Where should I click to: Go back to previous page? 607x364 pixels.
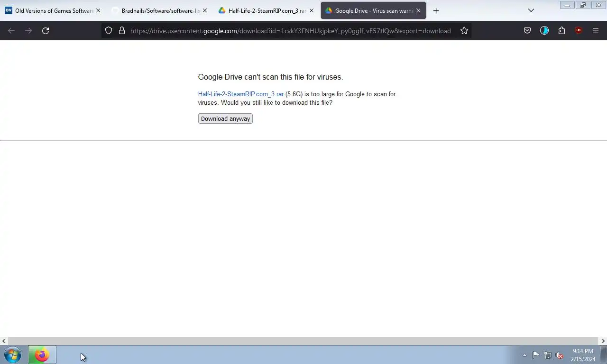coord(11,30)
